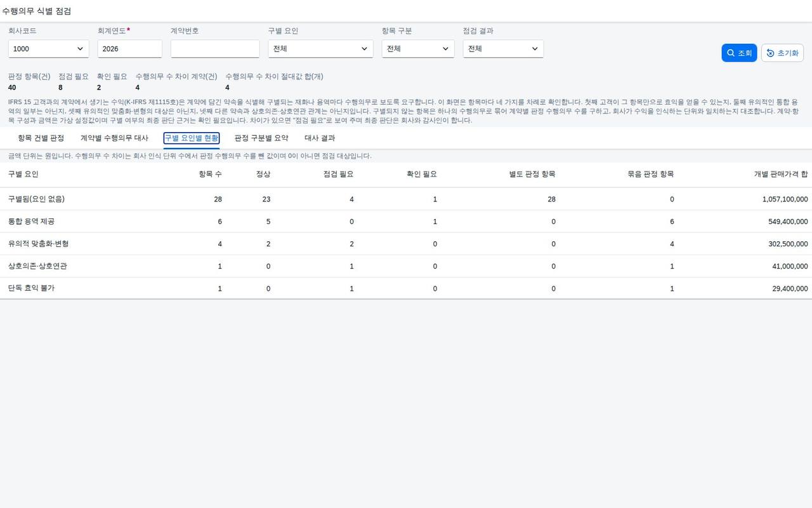
Task: Click the empty 계약번호 input field
Action: pyautogui.click(x=215, y=49)
